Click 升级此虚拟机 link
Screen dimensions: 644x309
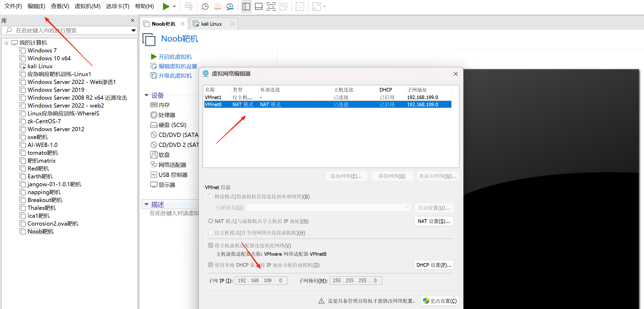(175, 76)
